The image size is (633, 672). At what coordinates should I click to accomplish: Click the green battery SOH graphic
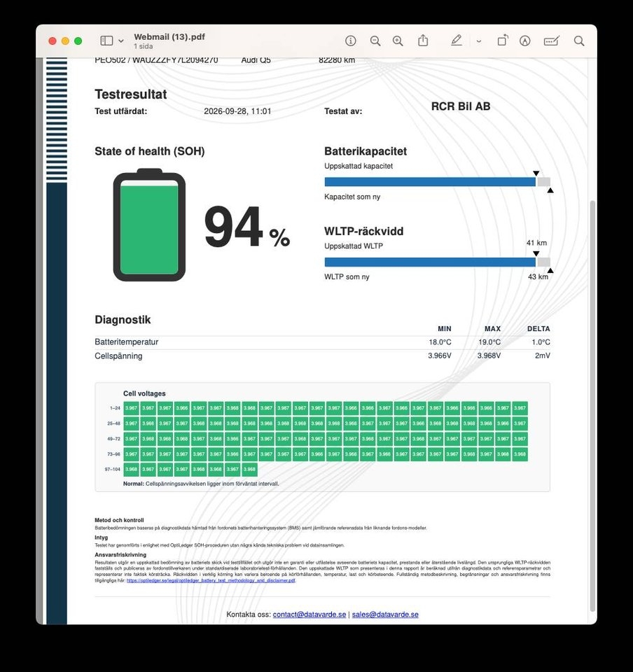click(x=149, y=225)
